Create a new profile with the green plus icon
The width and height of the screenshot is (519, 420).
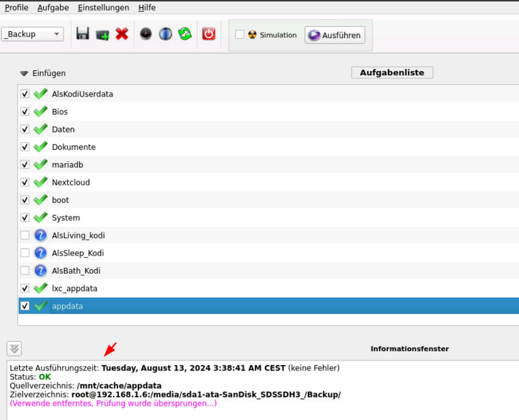click(102, 34)
